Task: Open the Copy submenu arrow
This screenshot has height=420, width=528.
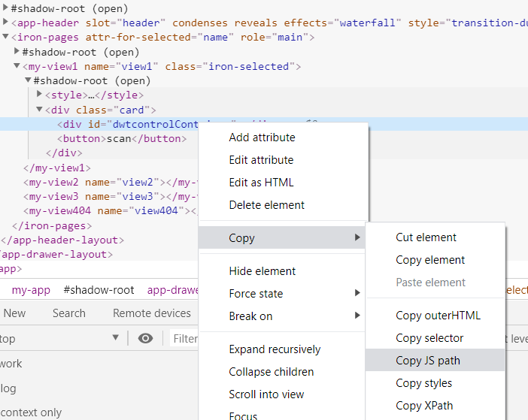Action: [x=357, y=237]
